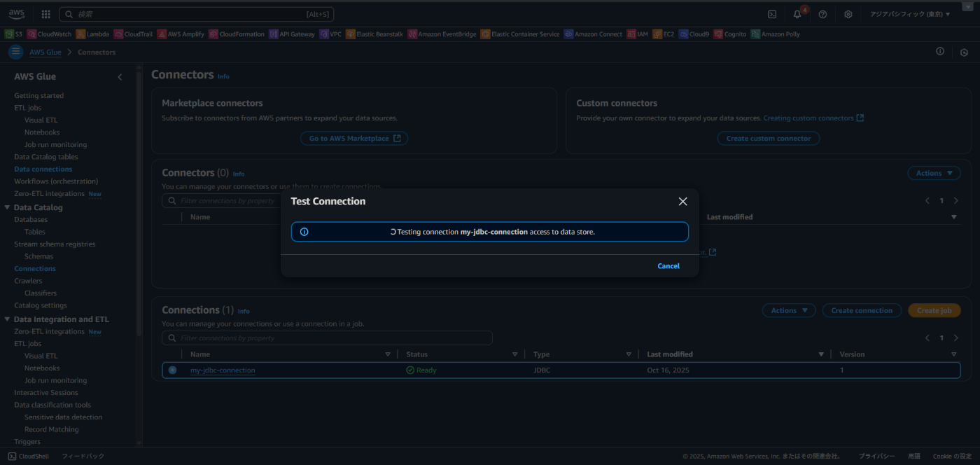This screenshot has width=980, height=465.
Task: Open Cognito favorite shortcut
Action: point(730,34)
